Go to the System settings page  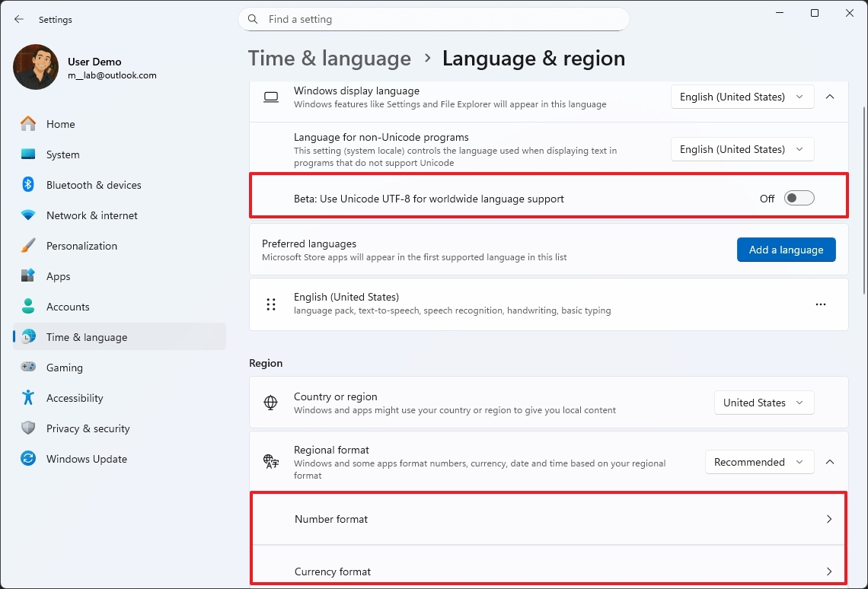coord(62,154)
